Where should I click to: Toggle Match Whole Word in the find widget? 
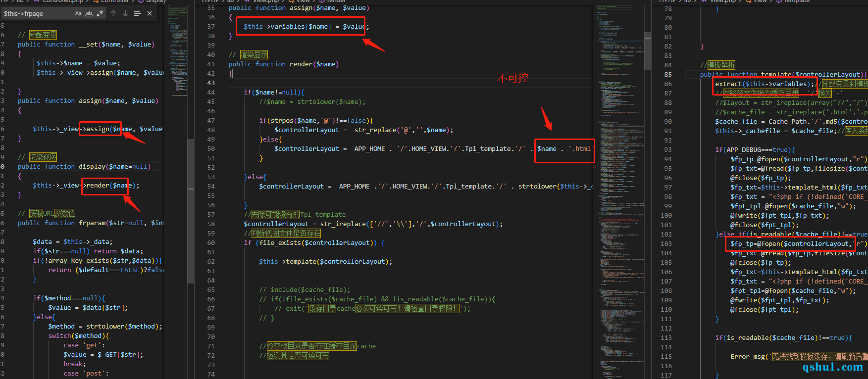pos(89,13)
